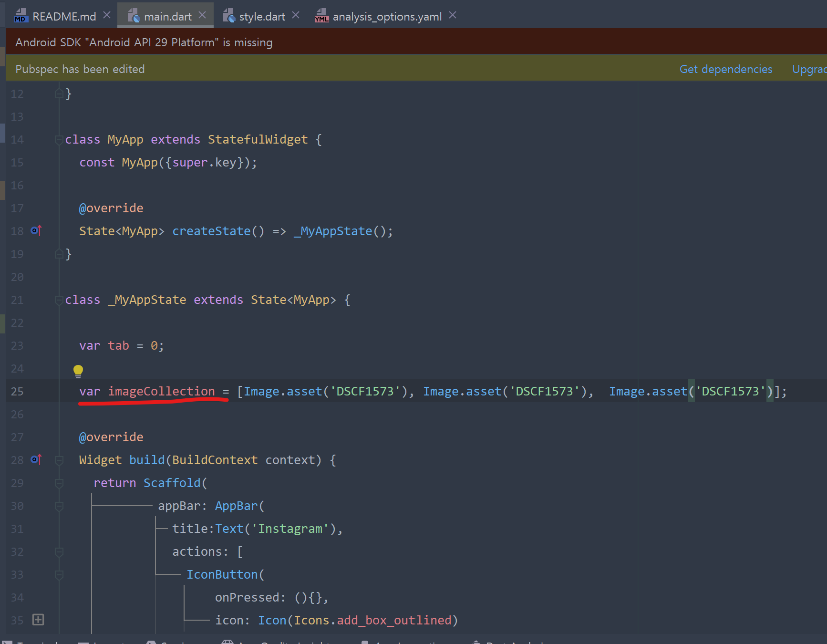Collapse the build method fold marker on line 28
Screen dimensions: 827x644
click(59, 460)
